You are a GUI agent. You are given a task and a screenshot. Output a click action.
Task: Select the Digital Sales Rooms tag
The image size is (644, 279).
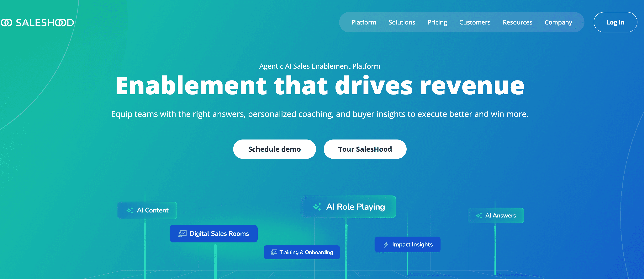tap(219, 234)
